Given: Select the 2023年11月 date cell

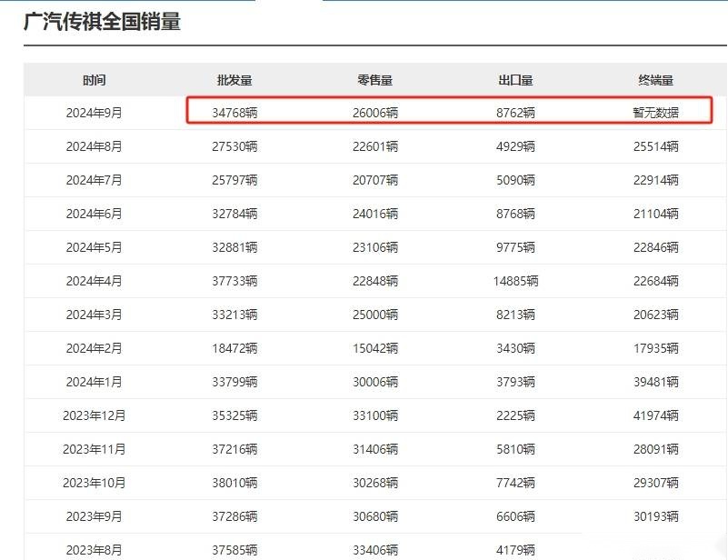Looking at the screenshot, I should point(95,449).
